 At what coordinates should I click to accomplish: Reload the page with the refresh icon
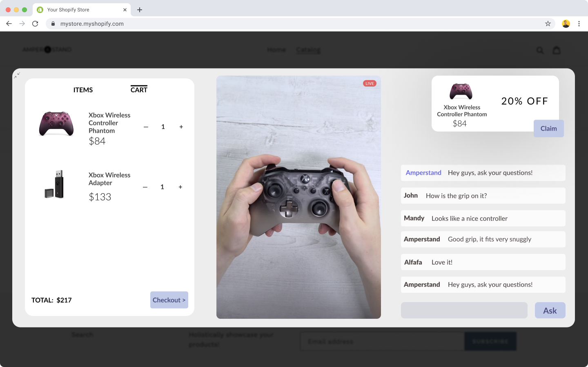[35, 24]
